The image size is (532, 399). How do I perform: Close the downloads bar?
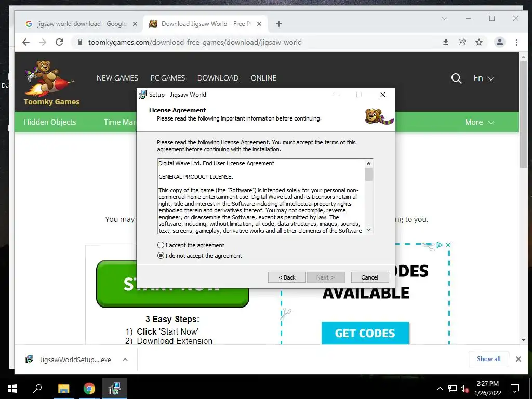coord(518,359)
